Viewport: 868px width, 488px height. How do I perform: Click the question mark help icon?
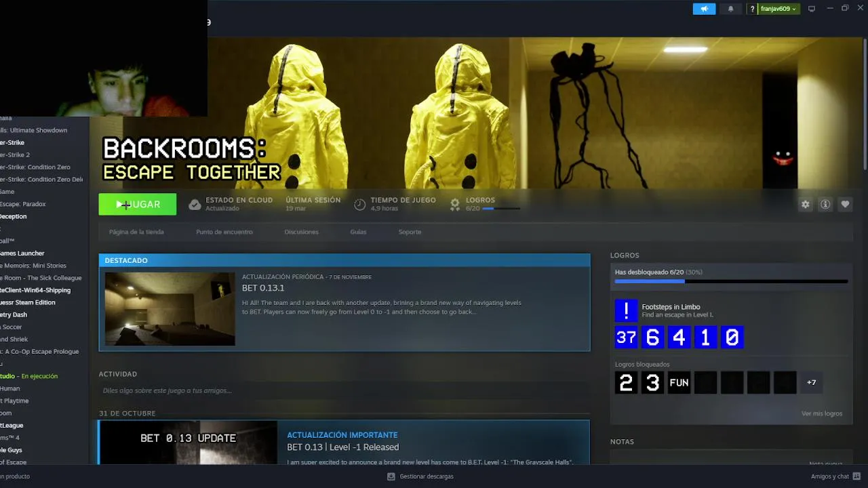(x=752, y=9)
